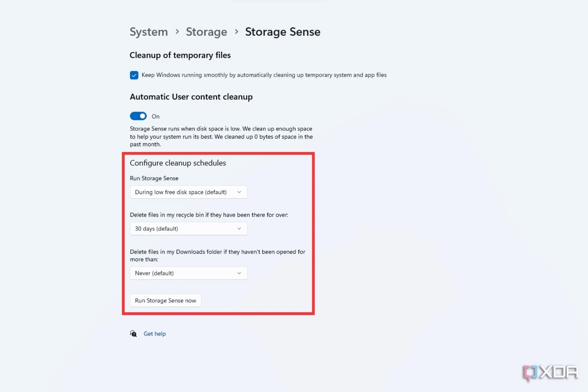
Task: Expand the chevron on '30 days (default)'
Action: (239, 228)
